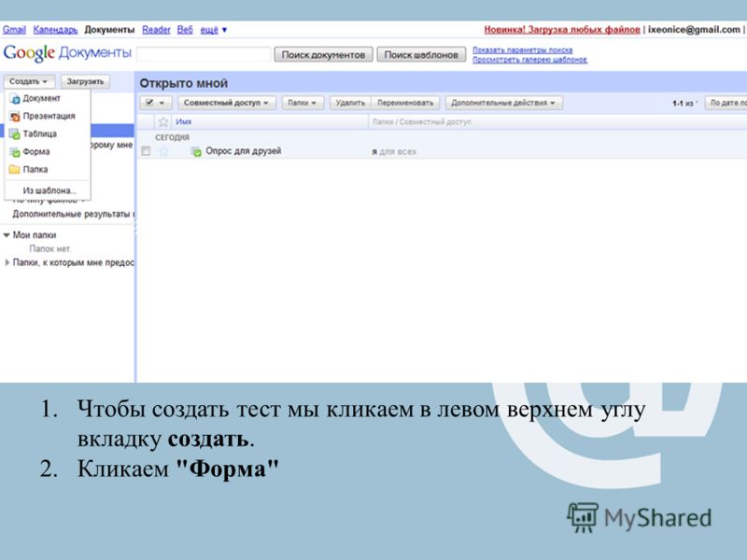Choose Презентация from the Create menu
Image resolution: width=747 pixels, height=560 pixels.
[x=49, y=116]
